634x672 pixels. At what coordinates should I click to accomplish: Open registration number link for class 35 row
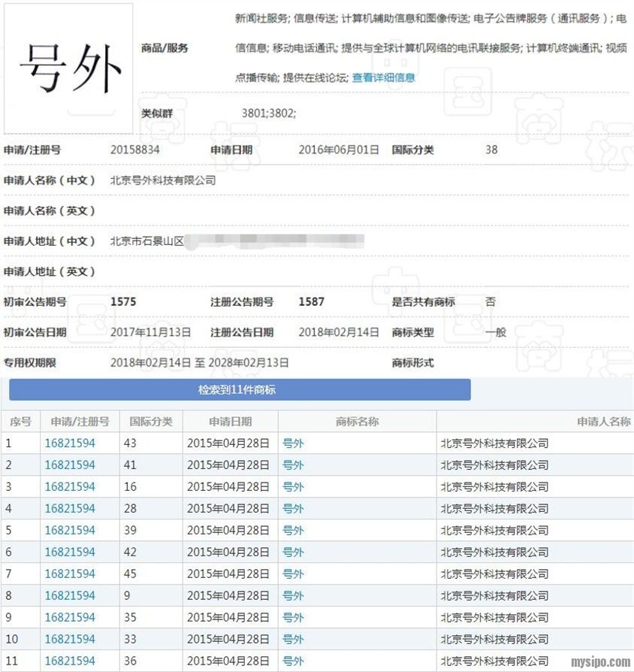[x=70, y=618]
